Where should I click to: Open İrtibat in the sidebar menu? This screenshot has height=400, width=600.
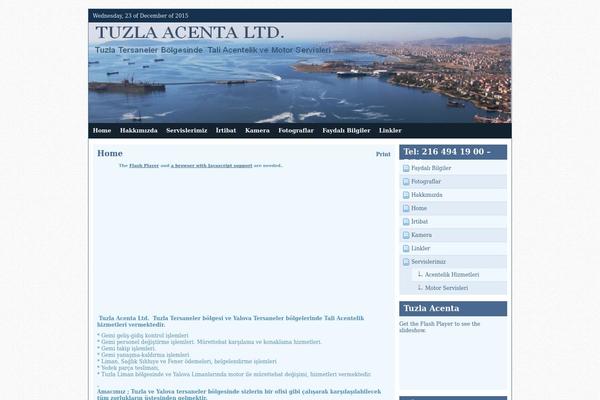[x=419, y=222]
